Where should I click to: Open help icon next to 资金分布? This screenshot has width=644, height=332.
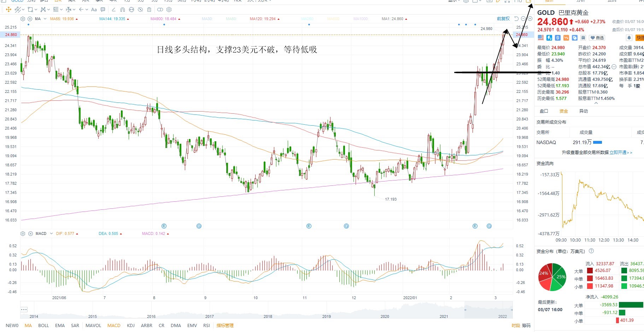[x=591, y=251]
